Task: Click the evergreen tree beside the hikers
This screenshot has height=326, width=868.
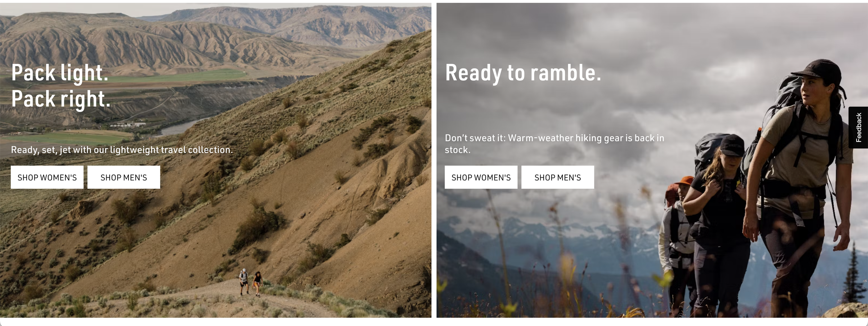Action: click(x=853, y=275)
